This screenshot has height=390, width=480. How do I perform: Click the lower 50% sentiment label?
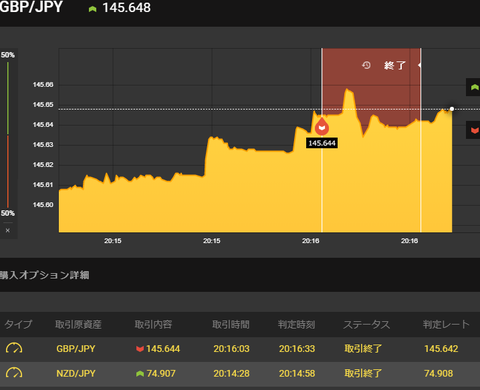pos(8,213)
